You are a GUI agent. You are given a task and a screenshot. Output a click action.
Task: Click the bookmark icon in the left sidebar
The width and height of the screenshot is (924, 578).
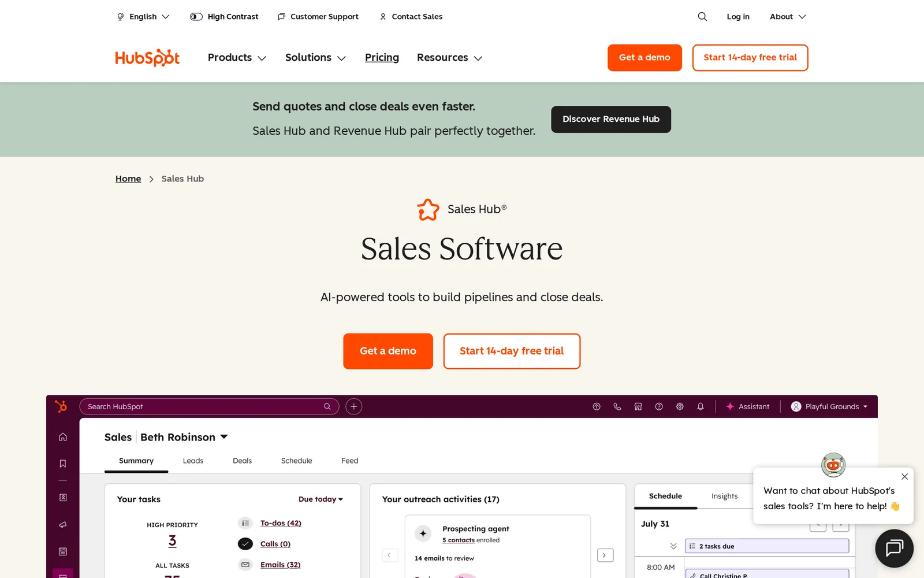(x=63, y=464)
